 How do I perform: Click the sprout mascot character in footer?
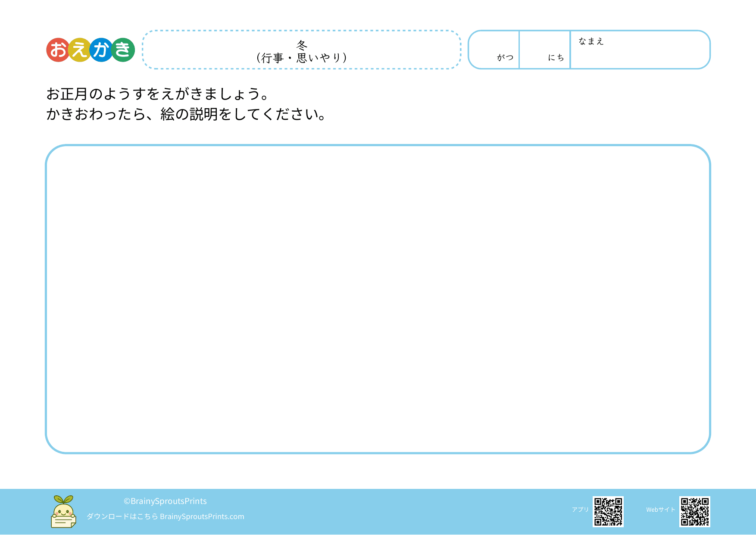(x=63, y=512)
